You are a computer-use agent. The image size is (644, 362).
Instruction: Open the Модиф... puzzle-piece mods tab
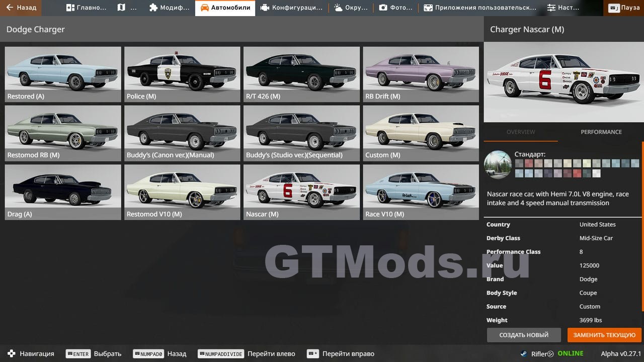pyautogui.click(x=170, y=8)
